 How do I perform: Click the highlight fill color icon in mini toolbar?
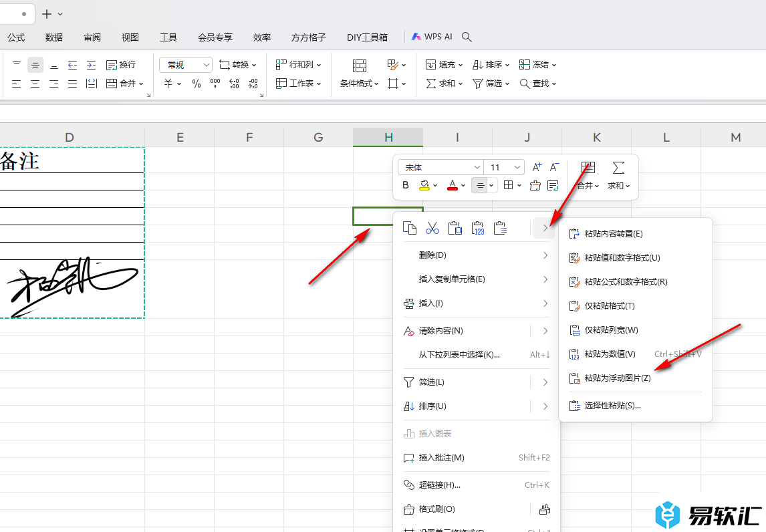(x=424, y=185)
